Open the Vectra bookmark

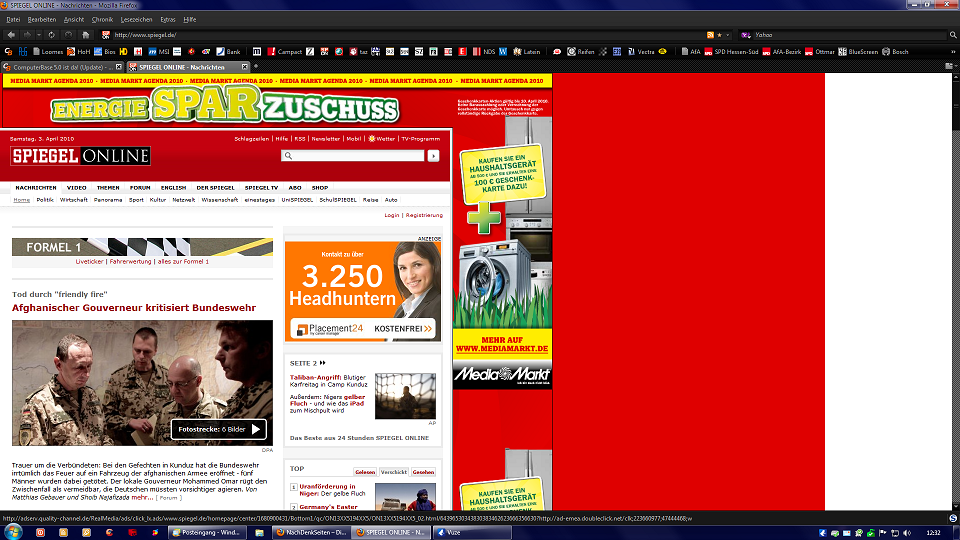click(x=641, y=52)
